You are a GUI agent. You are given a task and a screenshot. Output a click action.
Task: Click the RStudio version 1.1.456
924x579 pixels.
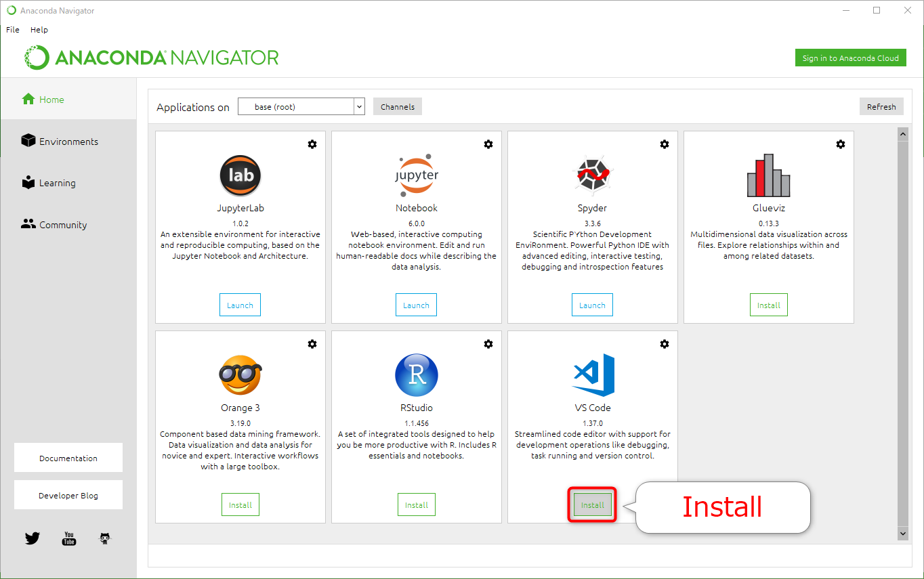coord(417,423)
